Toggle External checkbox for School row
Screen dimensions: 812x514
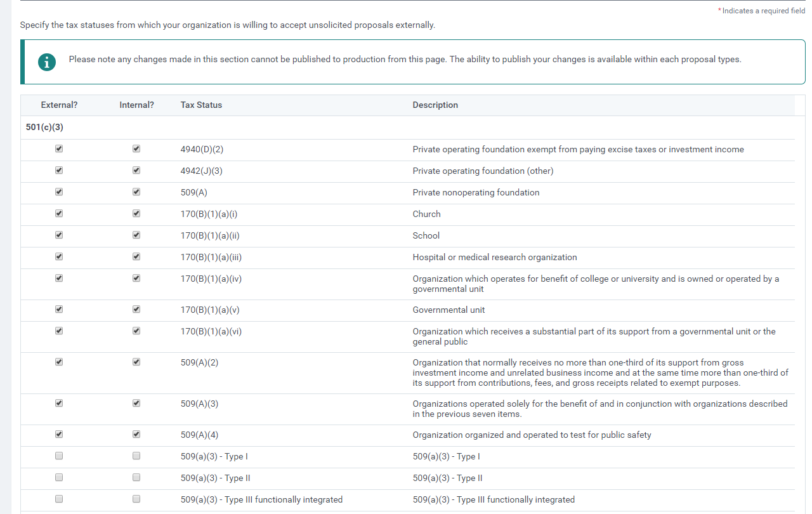[x=59, y=235]
